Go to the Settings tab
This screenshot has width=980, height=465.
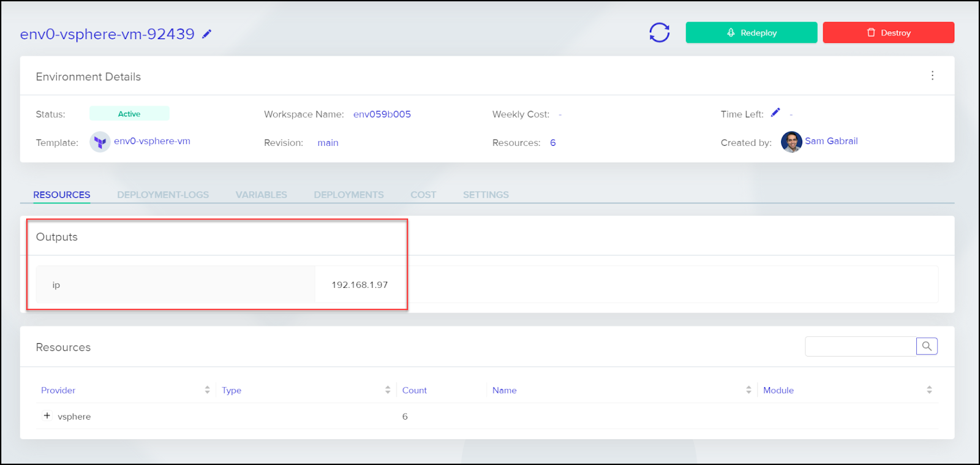pos(486,195)
